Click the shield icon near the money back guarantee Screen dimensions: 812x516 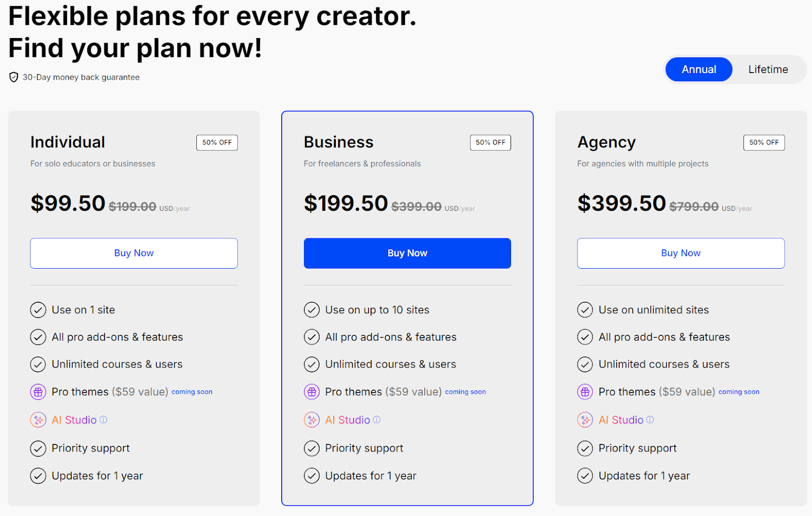point(13,77)
